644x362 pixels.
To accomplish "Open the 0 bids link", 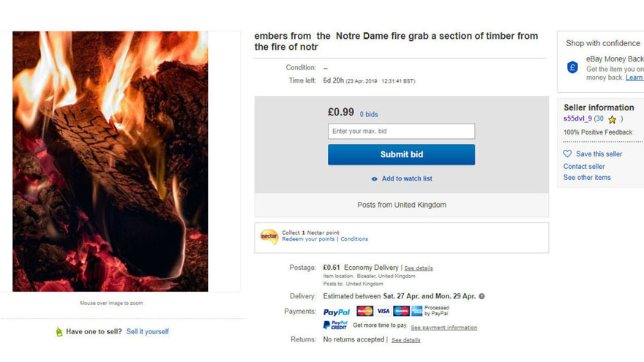I will tap(369, 115).
